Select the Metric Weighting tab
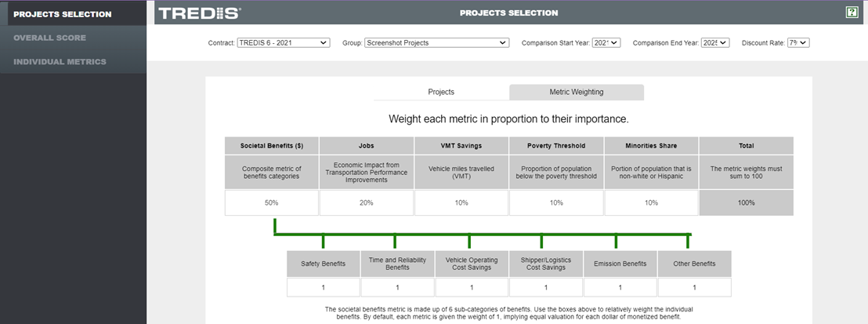 coord(577,92)
